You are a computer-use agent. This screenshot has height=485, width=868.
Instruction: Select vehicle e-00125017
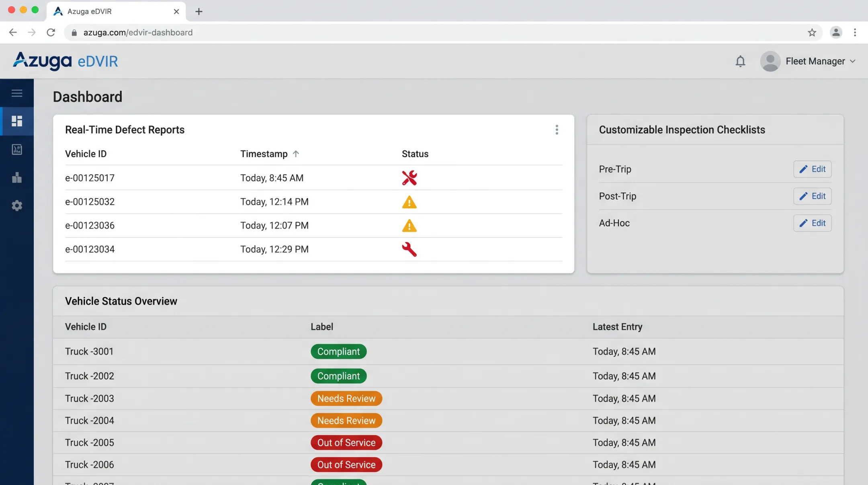[x=90, y=178]
